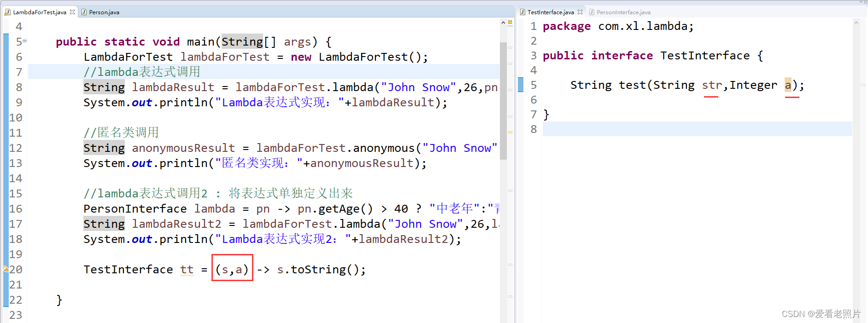Screen dimensions: 868x323
Task: Click the 'str' parameter in TestInterface.java
Action: [712, 85]
